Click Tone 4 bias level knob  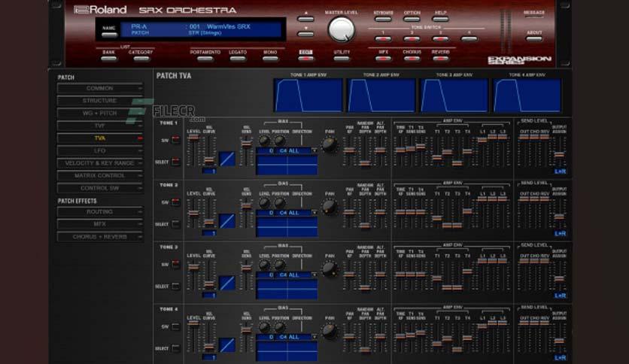pyautogui.click(x=264, y=327)
